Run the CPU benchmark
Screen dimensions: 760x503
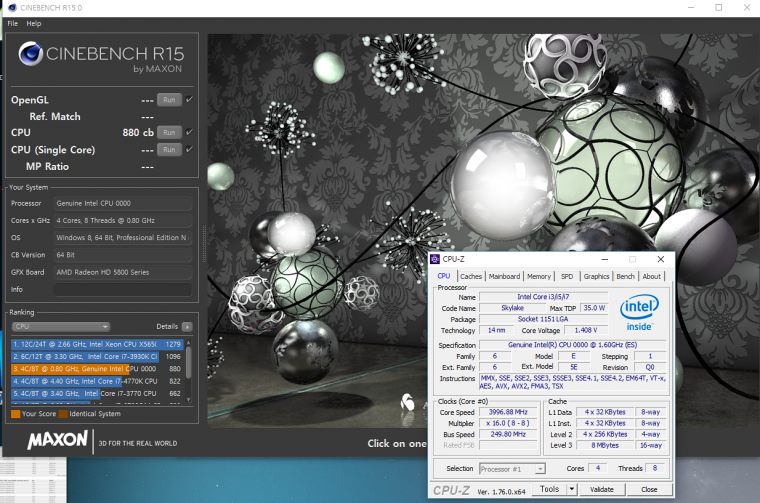(x=169, y=132)
